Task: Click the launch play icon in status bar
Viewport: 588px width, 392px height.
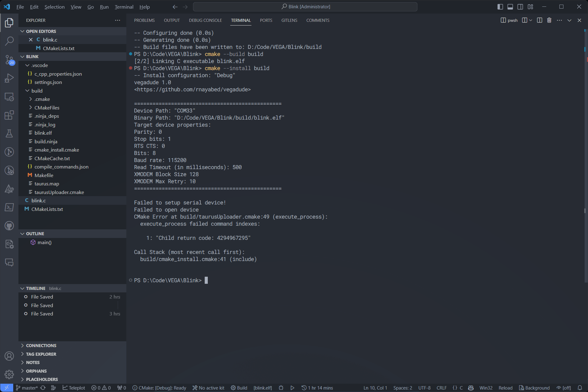Action: pyautogui.click(x=292, y=388)
